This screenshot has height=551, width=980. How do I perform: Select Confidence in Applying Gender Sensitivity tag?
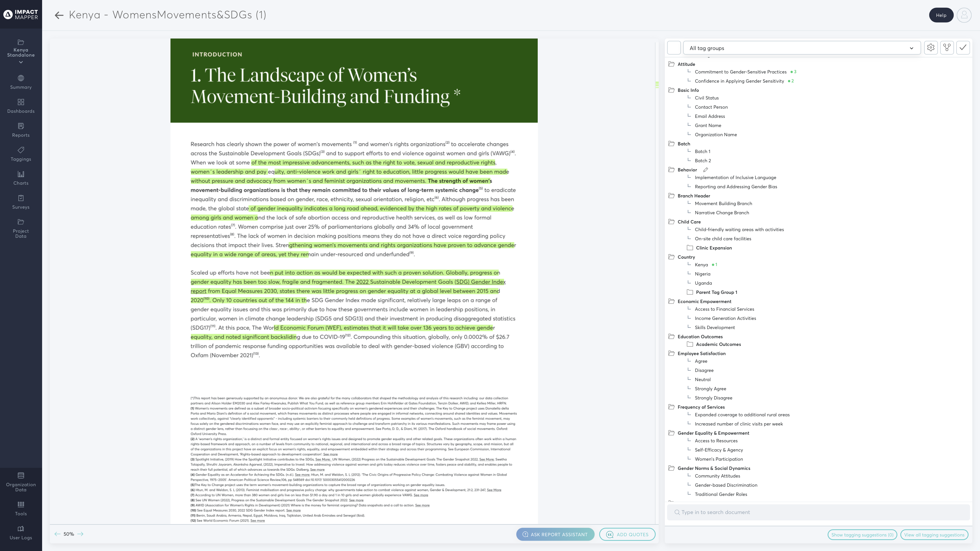click(x=739, y=81)
